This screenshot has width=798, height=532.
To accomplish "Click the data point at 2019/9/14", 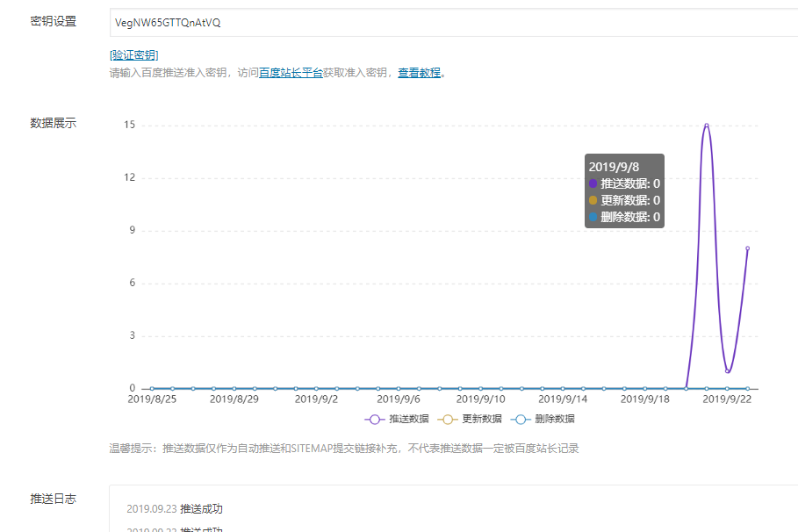I will pos(562,388).
